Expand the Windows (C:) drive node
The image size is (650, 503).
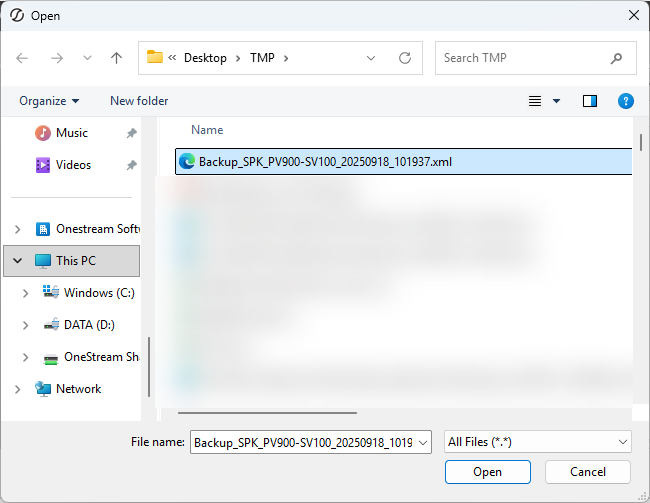(x=26, y=293)
